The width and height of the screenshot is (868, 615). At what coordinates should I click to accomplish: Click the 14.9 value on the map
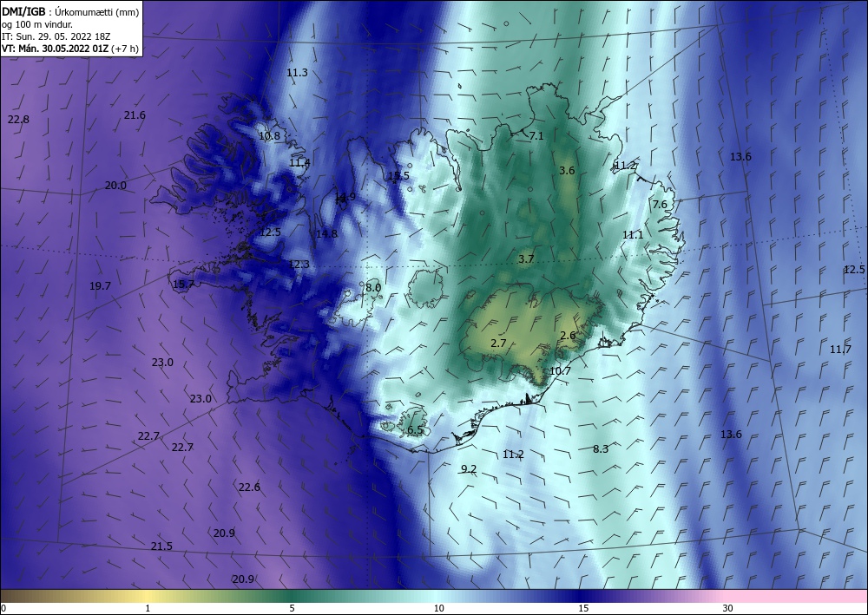[345, 197]
